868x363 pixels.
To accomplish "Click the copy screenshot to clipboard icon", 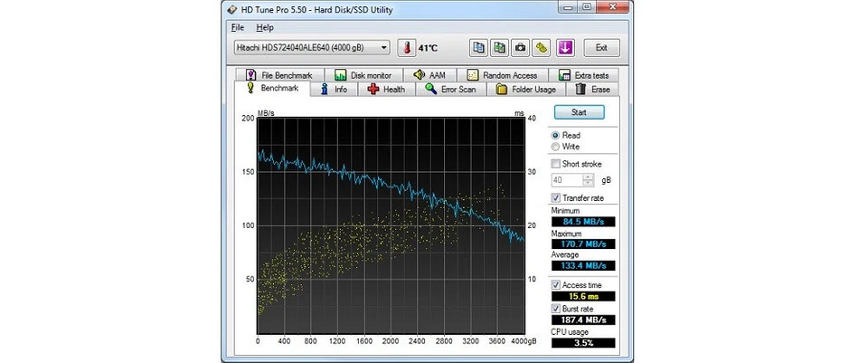I will 498,48.
